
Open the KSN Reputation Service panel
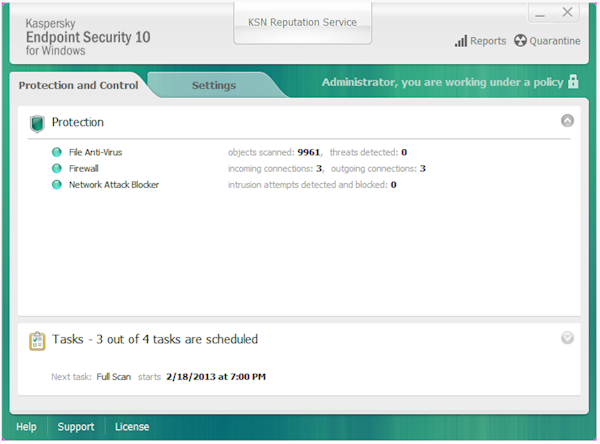click(x=302, y=22)
